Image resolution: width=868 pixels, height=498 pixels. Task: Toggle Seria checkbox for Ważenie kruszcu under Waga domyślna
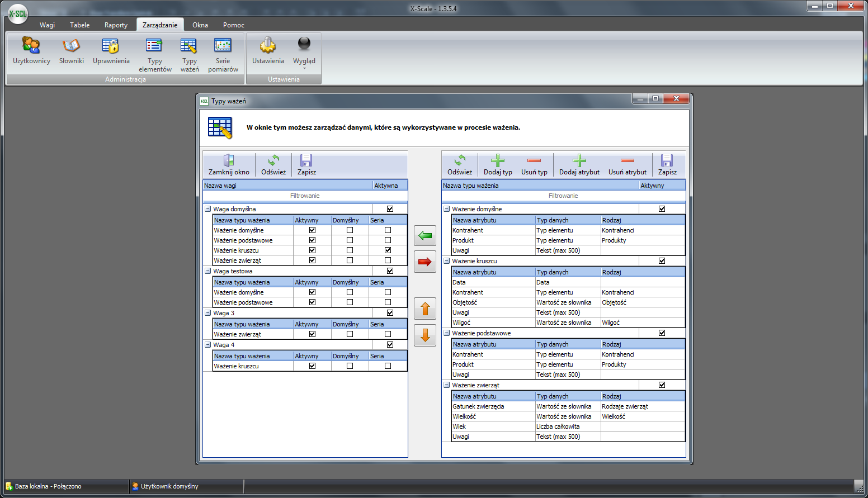click(388, 250)
